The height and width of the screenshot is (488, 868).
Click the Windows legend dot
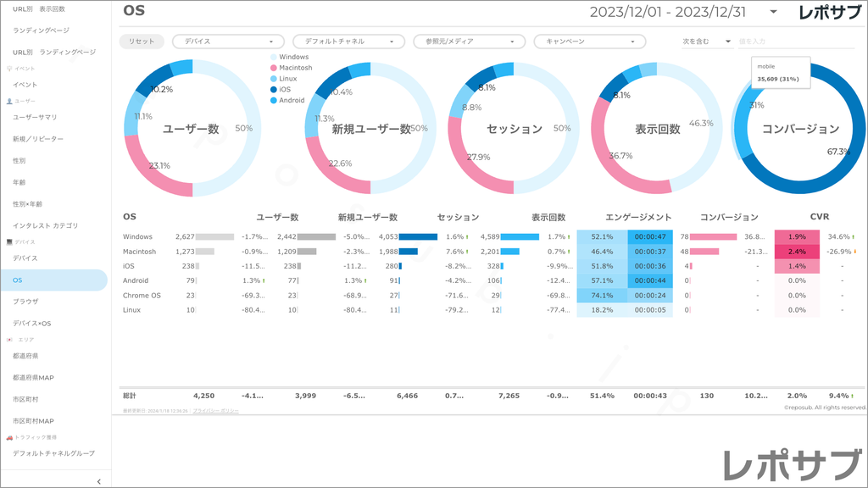click(273, 57)
